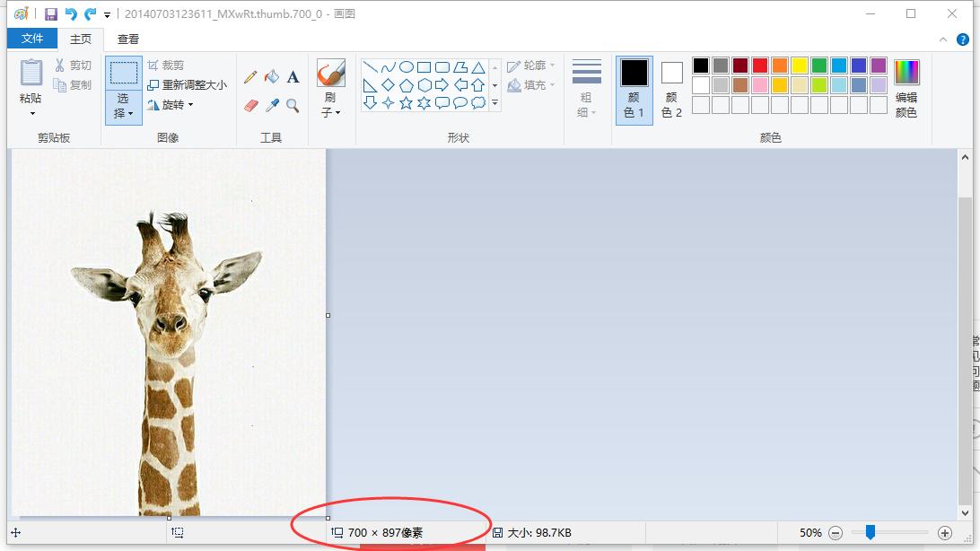Activate the Magnifier tool
Viewport: 980px width, 551px height.
pyautogui.click(x=292, y=103)
